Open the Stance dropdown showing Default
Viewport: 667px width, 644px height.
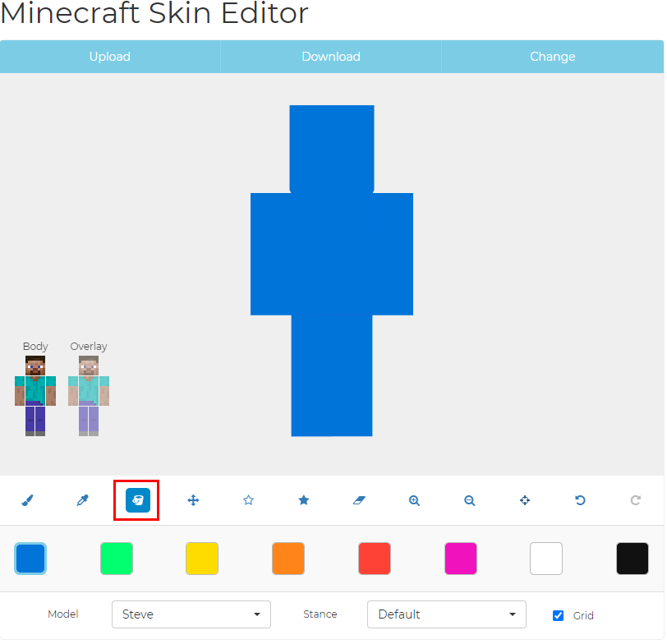coord(447,614)
